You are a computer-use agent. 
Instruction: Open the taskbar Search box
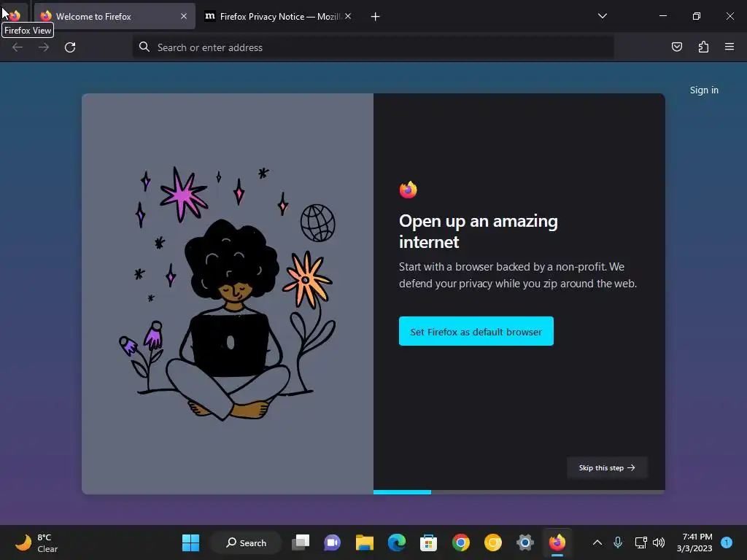[x=246, y=542]
